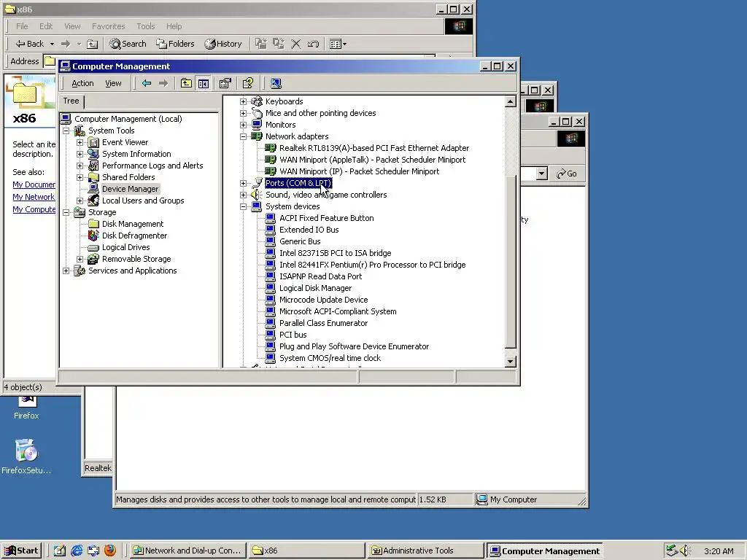This screenshot has height=560, width=747.
Task: Click the Up one level toolbar icon
Action: pos(186,83)
